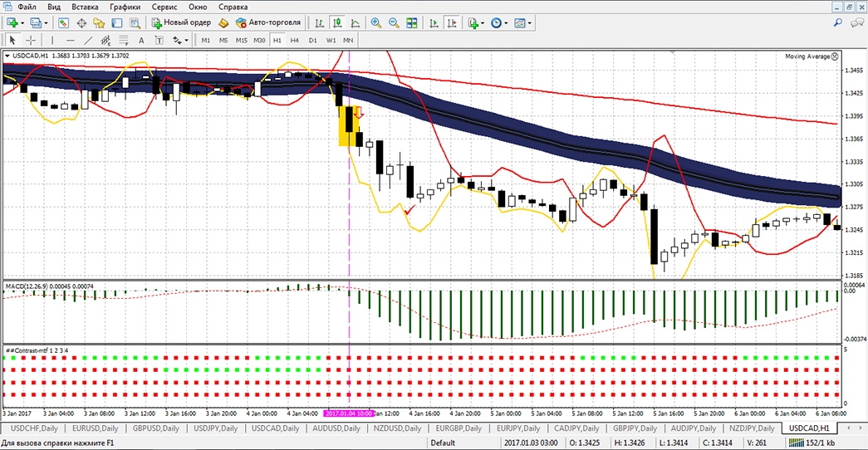Select the Fibonacci Retracement tool
Viewport: 868px width, 450px height.
tap(124, 40)
